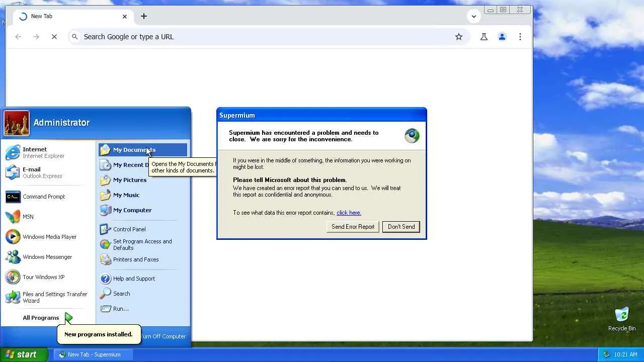Expand All Programs menu
The width and height of the screenshot is (644, 362).
(x=47, y=318)
